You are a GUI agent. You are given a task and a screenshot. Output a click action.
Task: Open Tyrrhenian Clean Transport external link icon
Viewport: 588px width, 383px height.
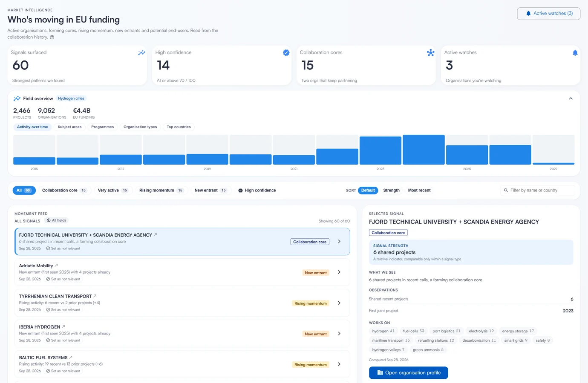[x=95, y=296]
